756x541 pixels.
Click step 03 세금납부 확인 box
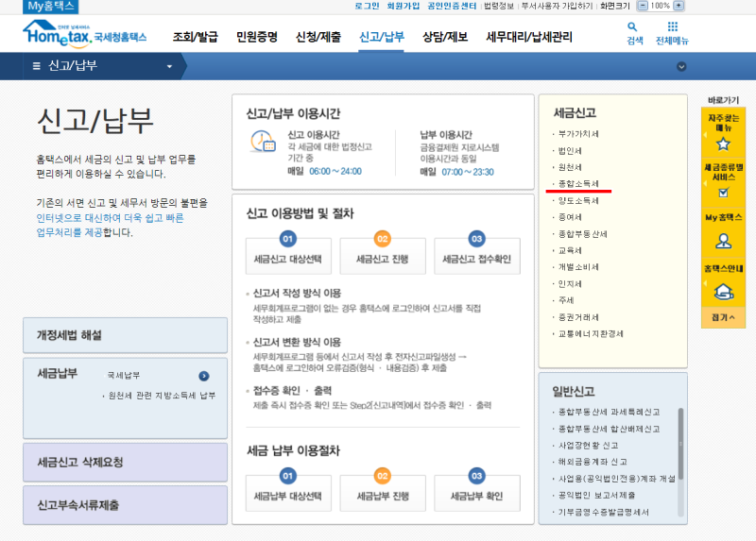[x=477, y=493]
